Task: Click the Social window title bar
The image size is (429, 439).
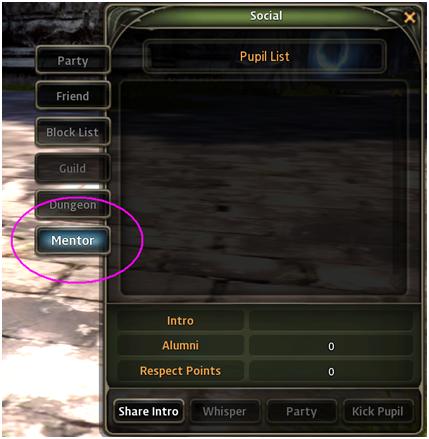Action: (x=266, y=16)
